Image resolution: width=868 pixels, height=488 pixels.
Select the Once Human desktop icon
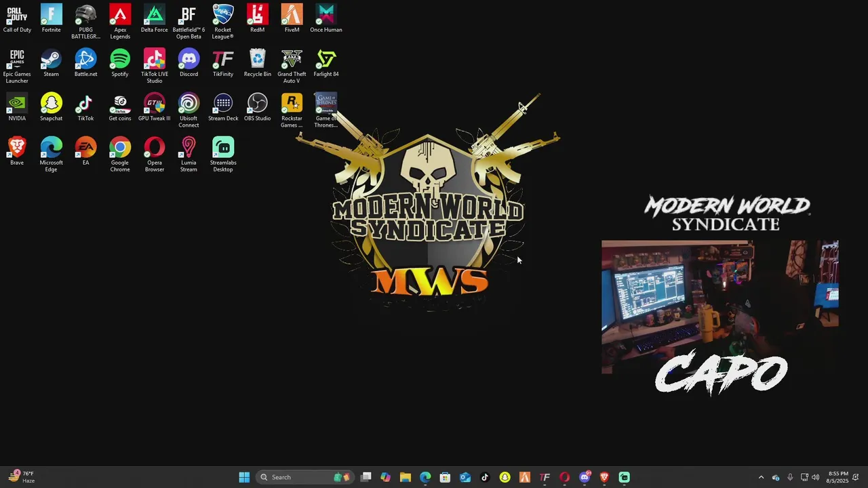coord(326,18)
